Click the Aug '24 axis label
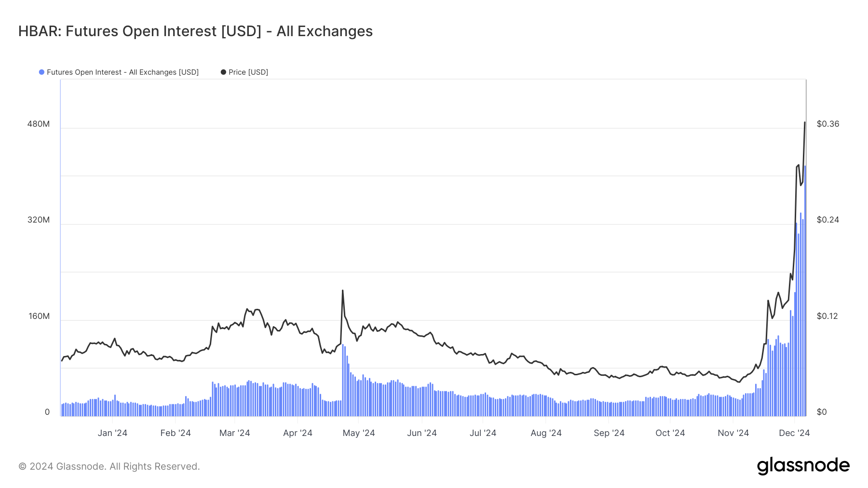 [x=546, y=433]
